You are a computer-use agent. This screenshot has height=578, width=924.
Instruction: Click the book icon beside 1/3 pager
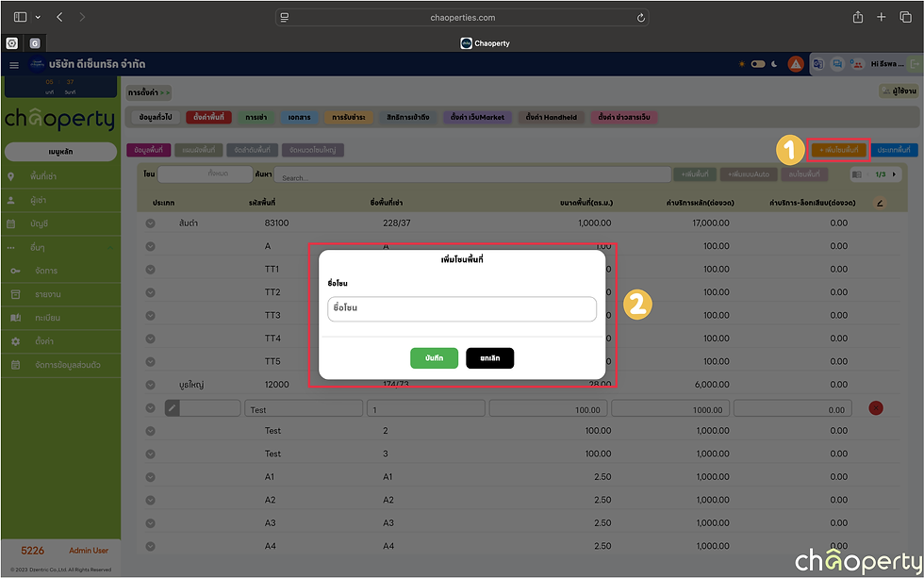tap(857, 174)
